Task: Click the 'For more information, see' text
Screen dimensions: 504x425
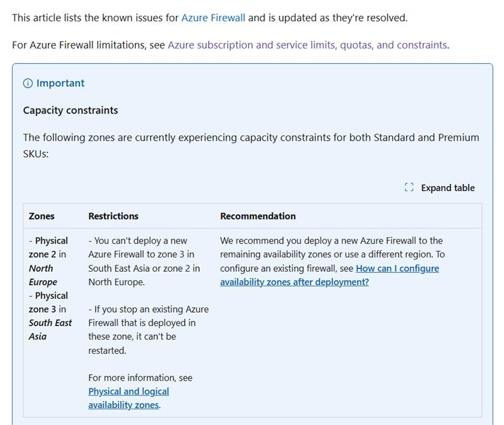Action: coord(140,378)
